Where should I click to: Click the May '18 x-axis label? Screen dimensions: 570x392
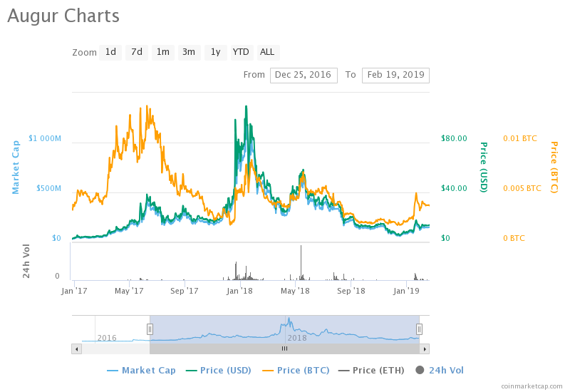point(295,291)
